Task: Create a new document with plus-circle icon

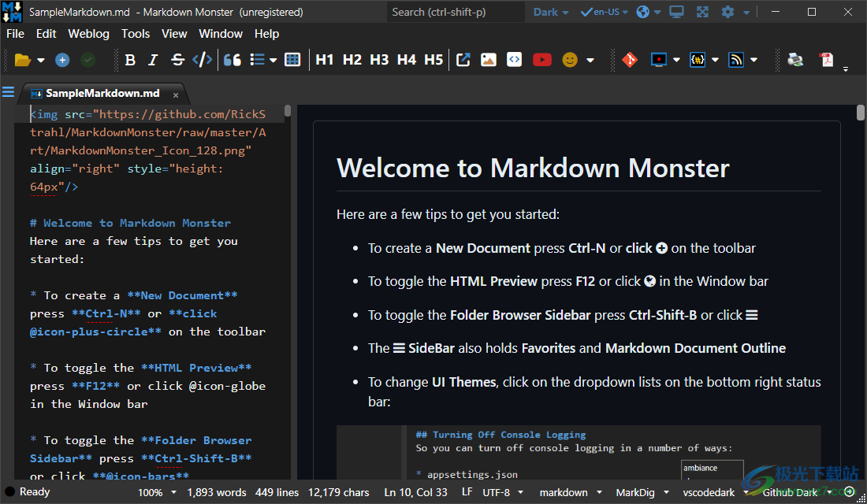Action: (62, 60)
